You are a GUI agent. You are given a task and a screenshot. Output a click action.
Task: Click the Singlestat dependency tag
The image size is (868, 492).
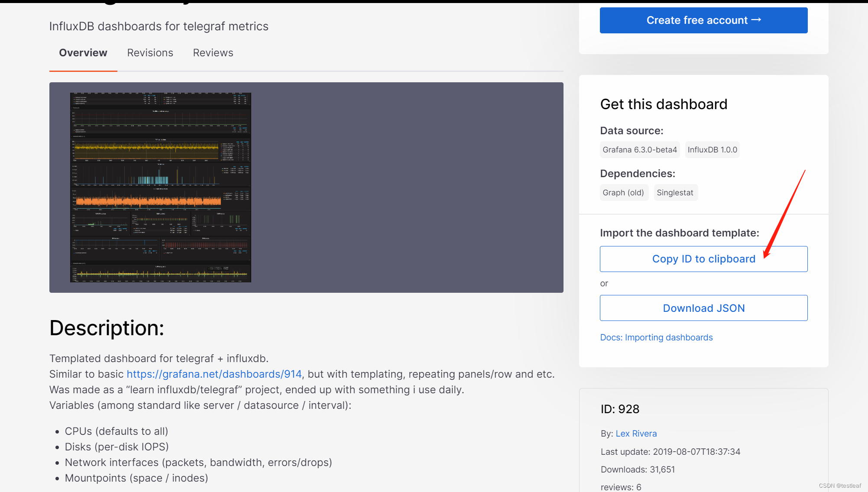coord(675,193)
